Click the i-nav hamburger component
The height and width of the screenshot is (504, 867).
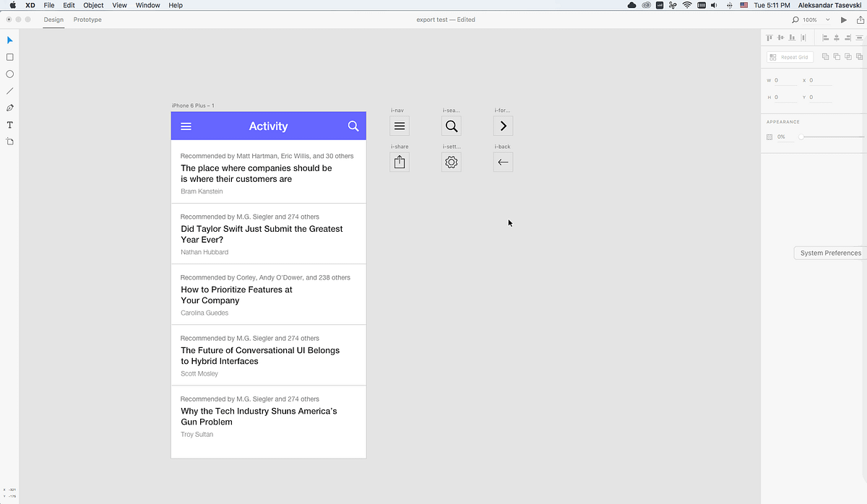399,126
